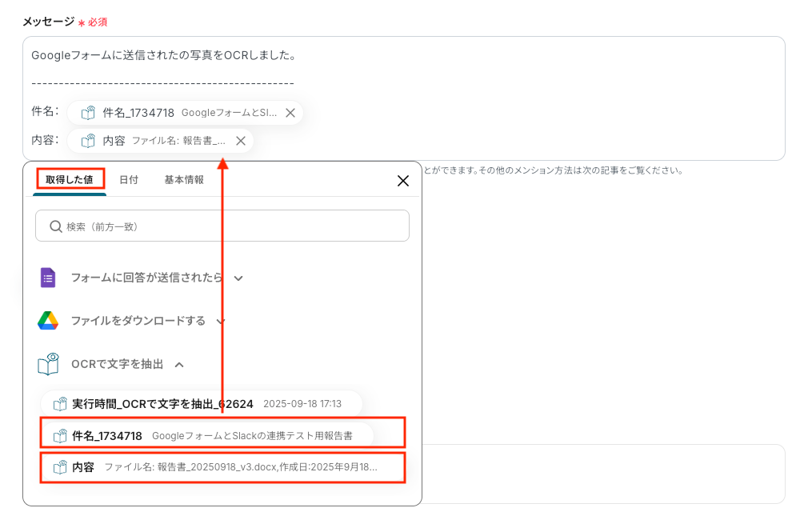The width and height of the screenshot is (812, 528).
Task: Click the 検索（前方一致） search field
Action: coord(222,226)
